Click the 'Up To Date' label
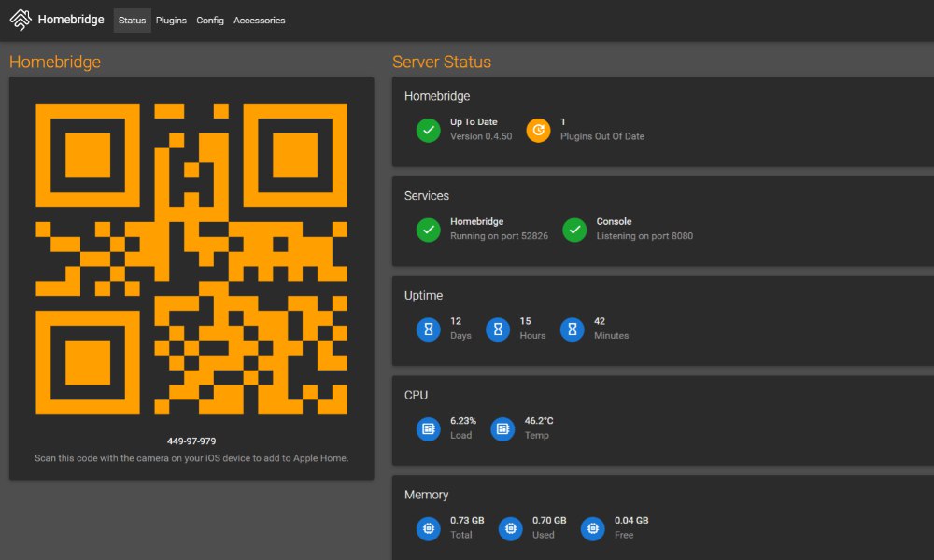Viewport: 934px width, 560px height. pyautogui.click(x=474, y=122)
